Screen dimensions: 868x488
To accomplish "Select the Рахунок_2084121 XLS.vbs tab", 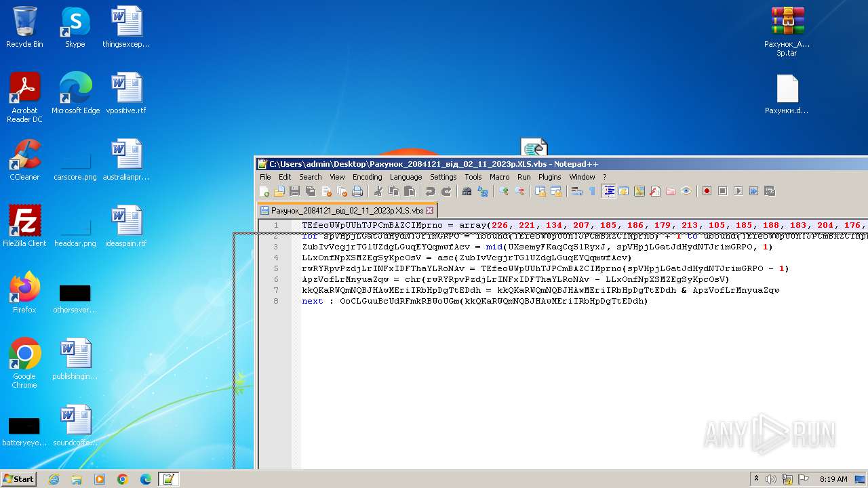I will pyautogui.click(x=347, y=210).
